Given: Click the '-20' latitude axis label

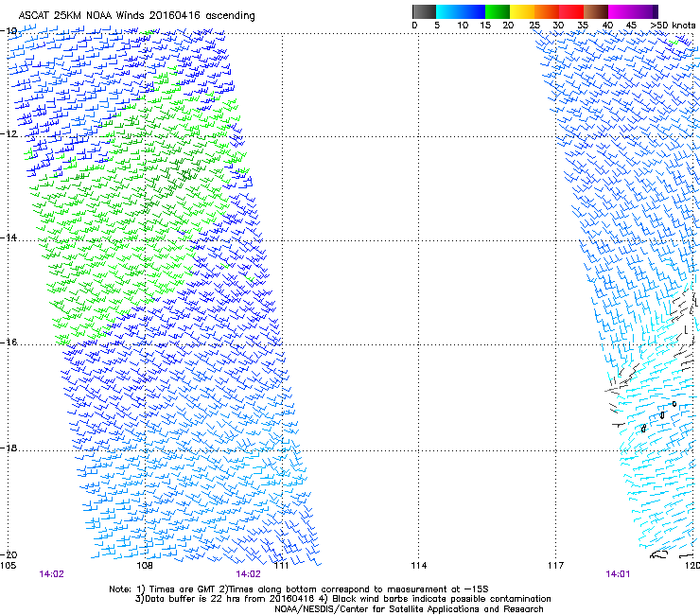Looking at the screenshot, I should coord(9,554).
